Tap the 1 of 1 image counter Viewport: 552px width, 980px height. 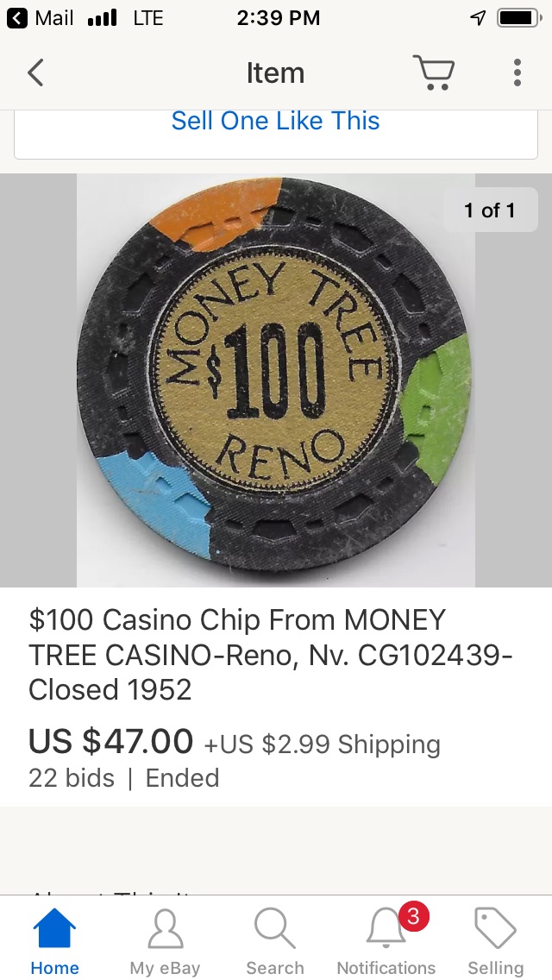pyautogui.click(x=490, y=210)
